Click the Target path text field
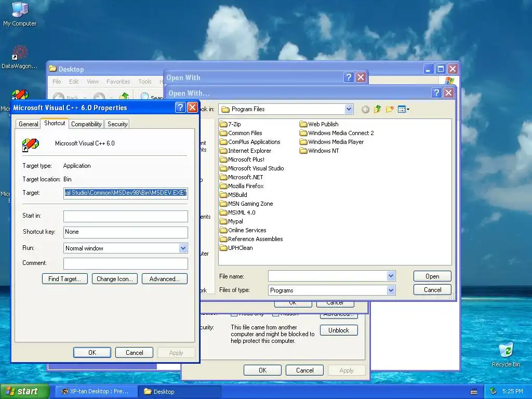532x399 pixels. (x=126, y=193)
